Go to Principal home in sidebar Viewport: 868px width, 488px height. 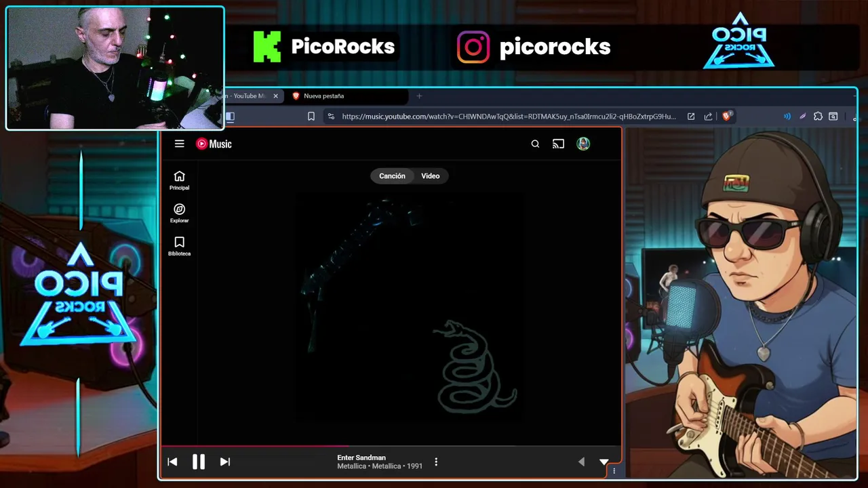coord(179,180)
